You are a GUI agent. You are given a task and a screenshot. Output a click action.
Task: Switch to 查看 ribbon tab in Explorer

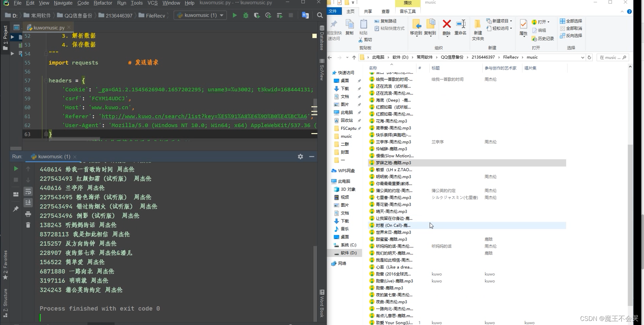tap(385, 11)
